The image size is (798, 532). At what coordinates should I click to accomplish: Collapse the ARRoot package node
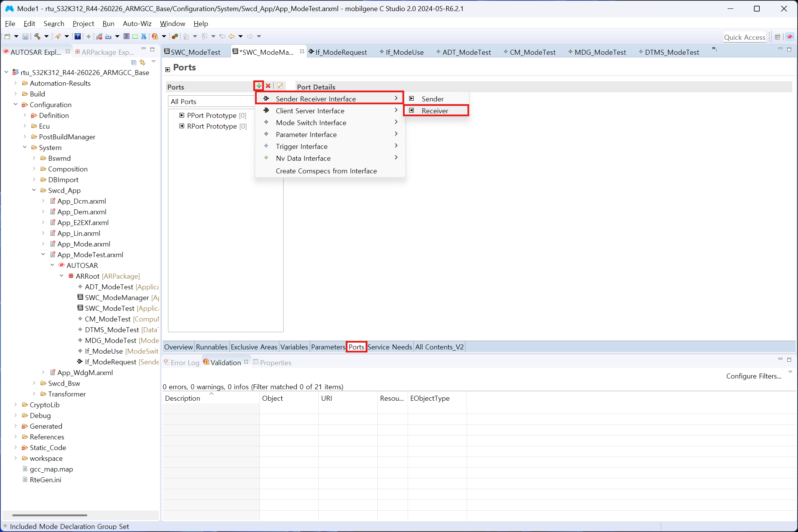(x=62, y=276)
